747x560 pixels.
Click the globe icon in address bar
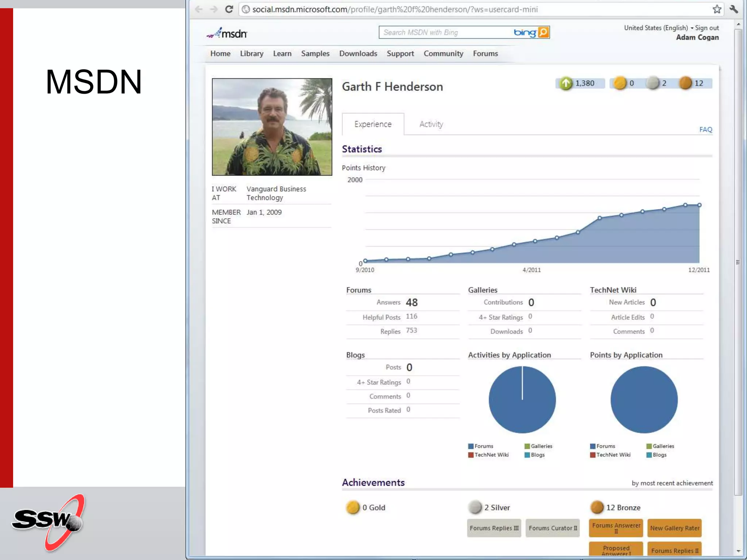point(246,9)
